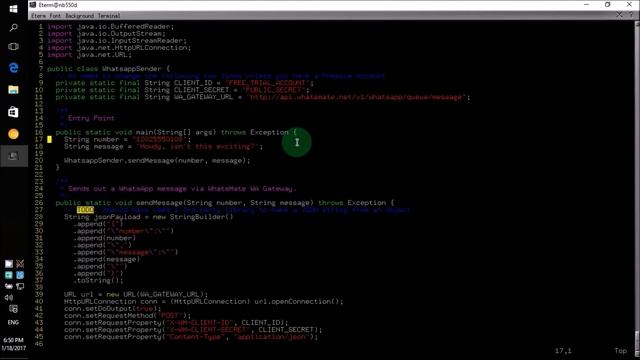Click '.append(message)' on line 34
Screen dimensions: 640x360
[107, 259]
